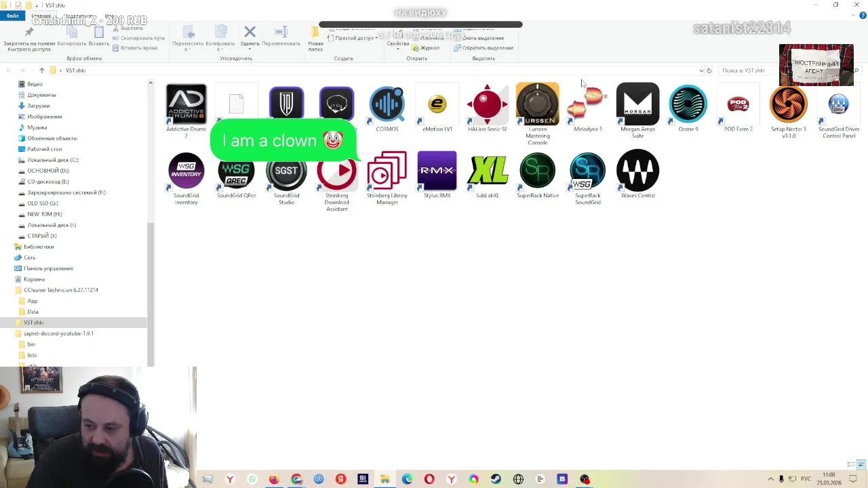
Task: Open the address bar history dropdown arrow
Action: pos(701,70)
